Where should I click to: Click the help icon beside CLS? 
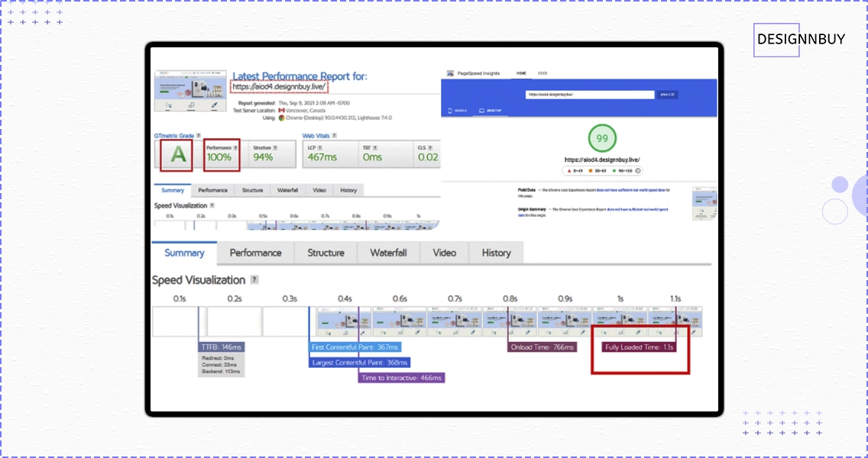pos(430,147)
